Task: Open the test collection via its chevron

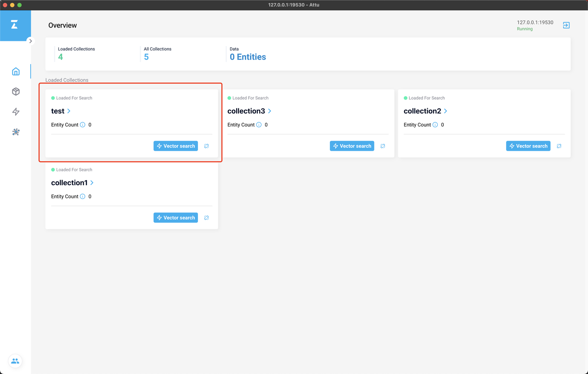Action: [69, 111]
